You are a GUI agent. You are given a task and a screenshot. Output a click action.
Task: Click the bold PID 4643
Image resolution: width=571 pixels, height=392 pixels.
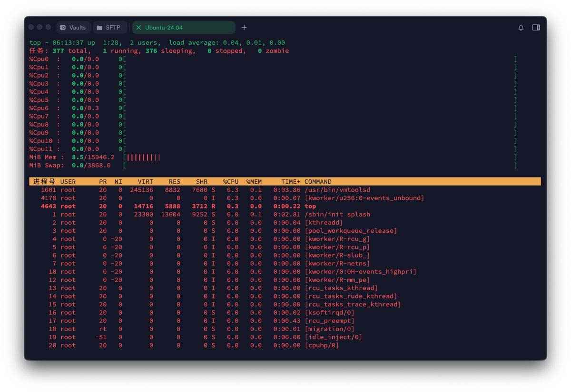[x=49, y=206]
